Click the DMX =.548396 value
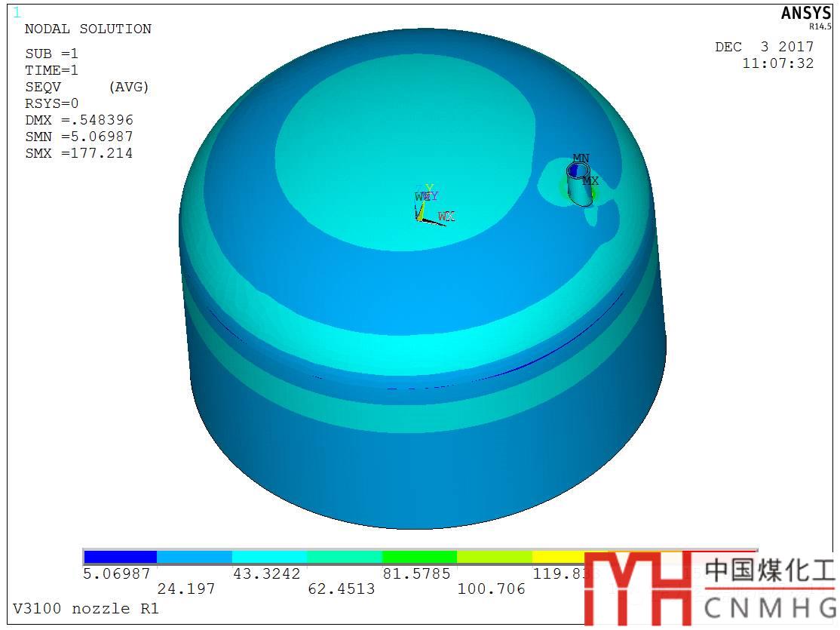This screenshot has width=840, height=630. (78, 120)
